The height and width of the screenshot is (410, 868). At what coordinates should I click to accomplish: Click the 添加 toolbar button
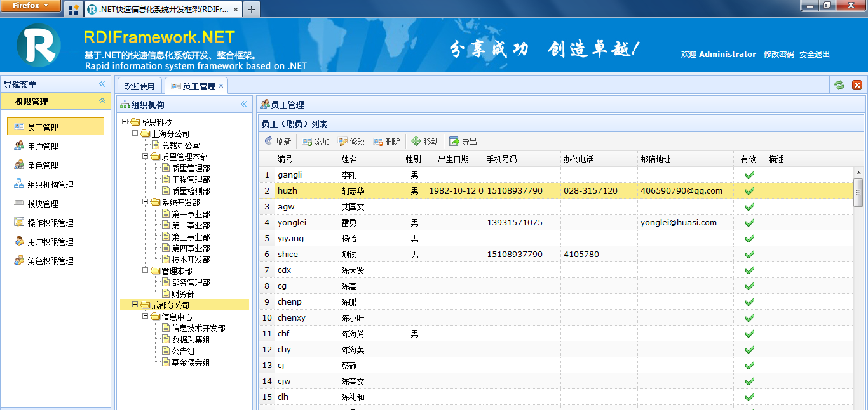coord(316,142)
